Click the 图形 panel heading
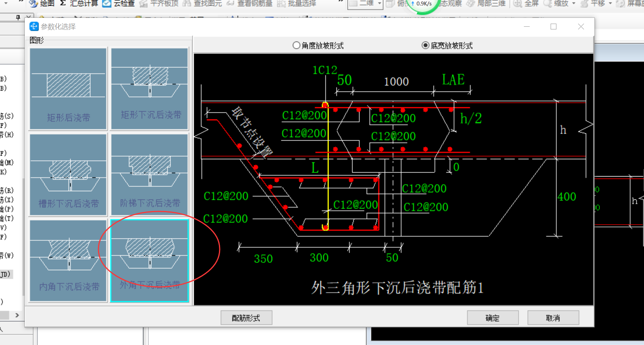 37,40
